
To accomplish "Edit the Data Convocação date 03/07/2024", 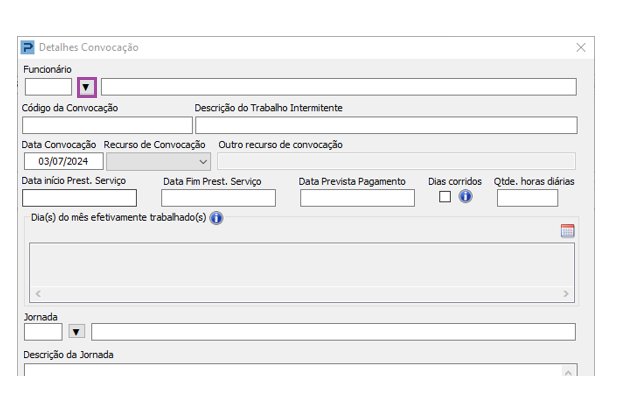I will (64, 161).
